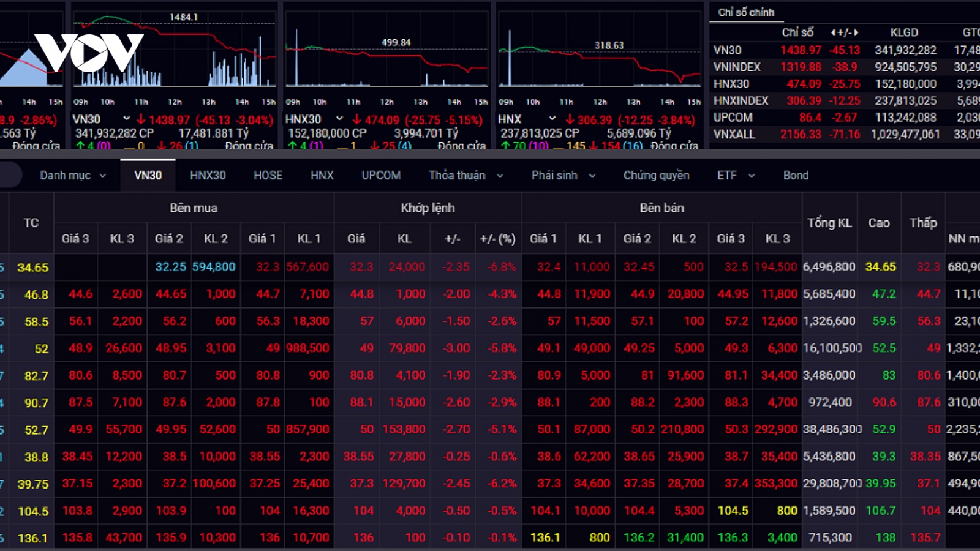The image size is (980, 551).
Task: Open the VN30 chart index selector dropdown
Action: point(126,118)
